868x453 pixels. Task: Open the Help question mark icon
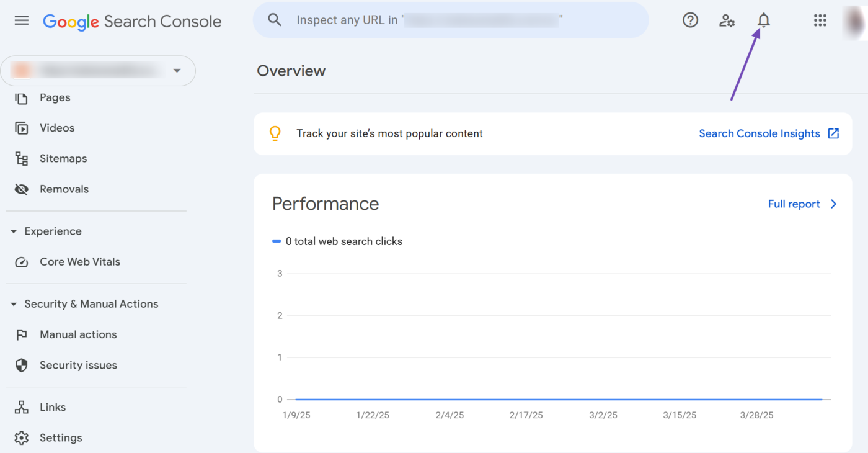coord(690,20)
